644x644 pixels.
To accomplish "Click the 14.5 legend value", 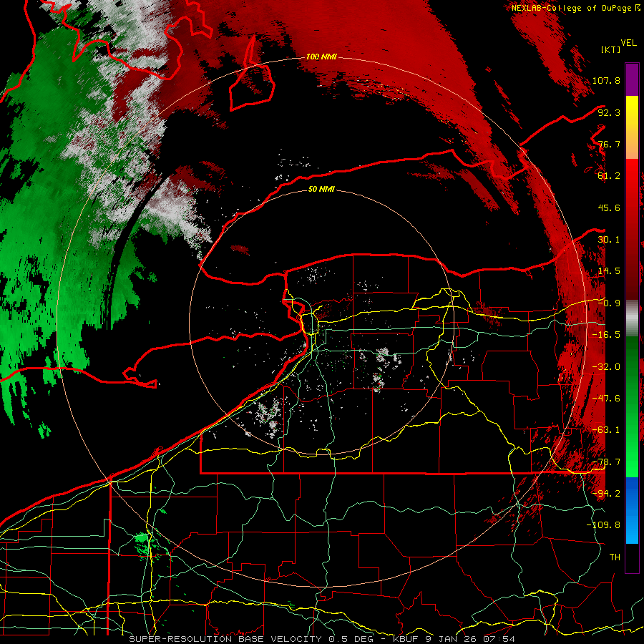I will (609, 271).
